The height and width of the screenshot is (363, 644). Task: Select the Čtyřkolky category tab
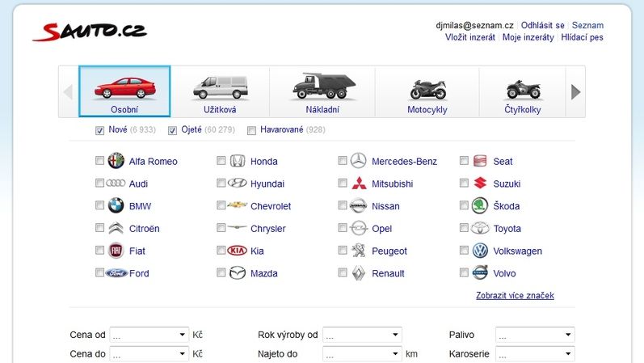click(523, 91)
